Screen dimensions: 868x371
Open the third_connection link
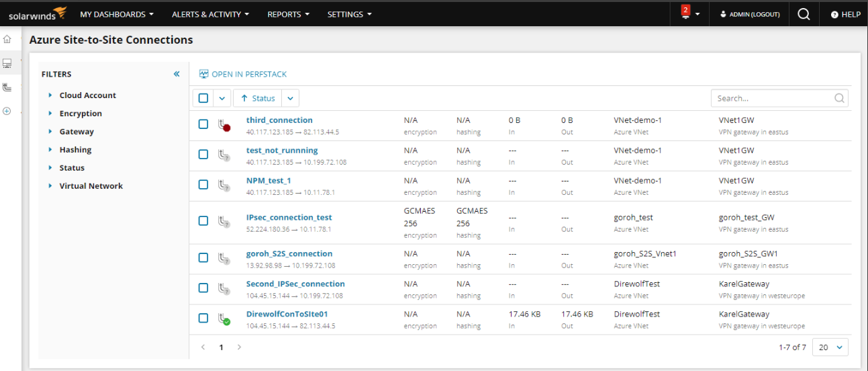coord(279,120)
